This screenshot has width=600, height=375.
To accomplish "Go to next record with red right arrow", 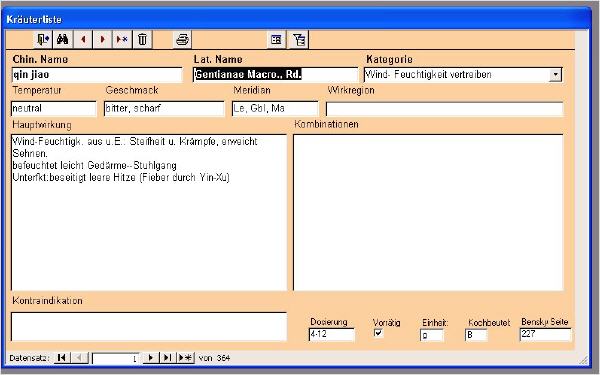I will point(103,39).
